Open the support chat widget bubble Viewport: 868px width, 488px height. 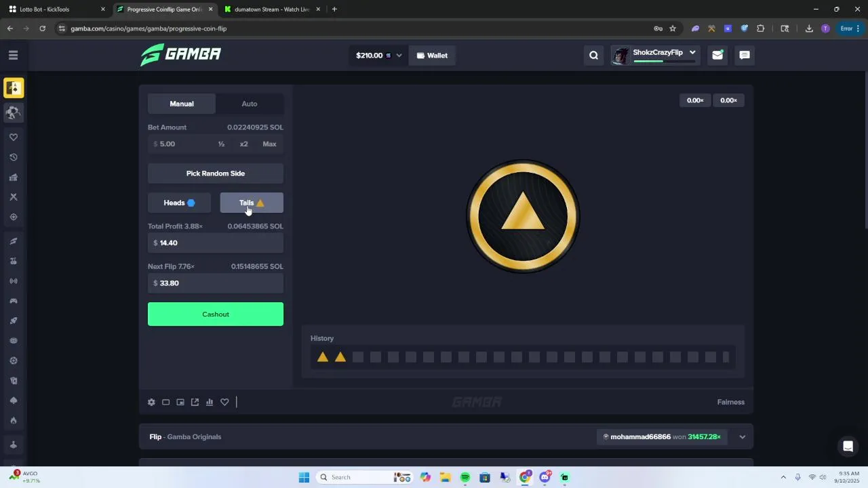[x=848, y=446]
